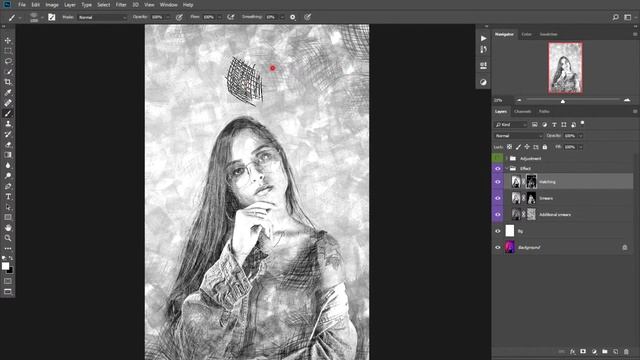This screenshot has height=360, width=640.
Task: Open layer blend mode Normal dropdown
Action: point(518,136)
